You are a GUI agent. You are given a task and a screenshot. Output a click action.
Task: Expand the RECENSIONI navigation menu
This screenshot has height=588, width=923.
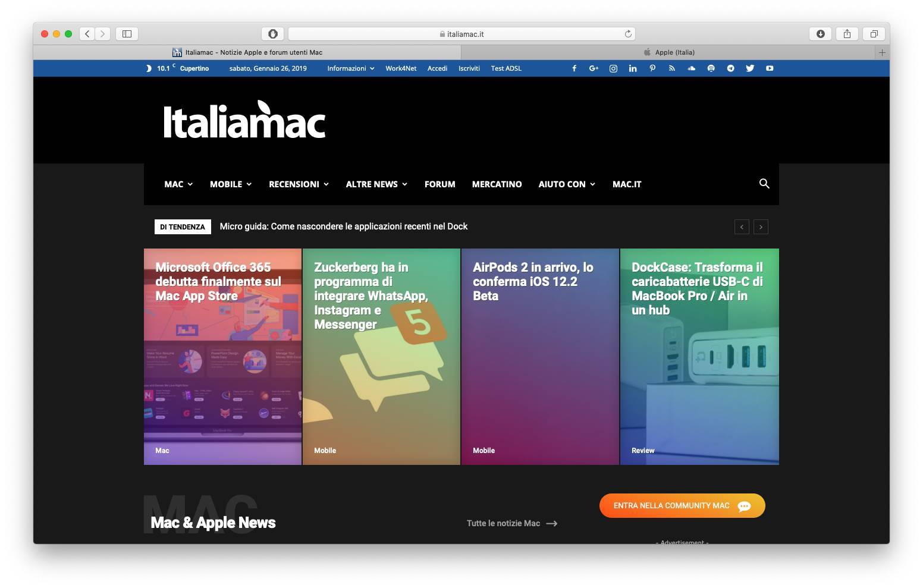click(299, 184)
